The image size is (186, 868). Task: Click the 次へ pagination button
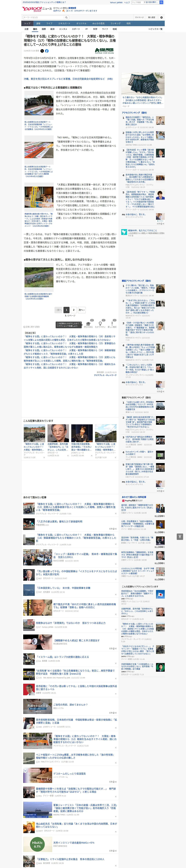coord(81,310)
